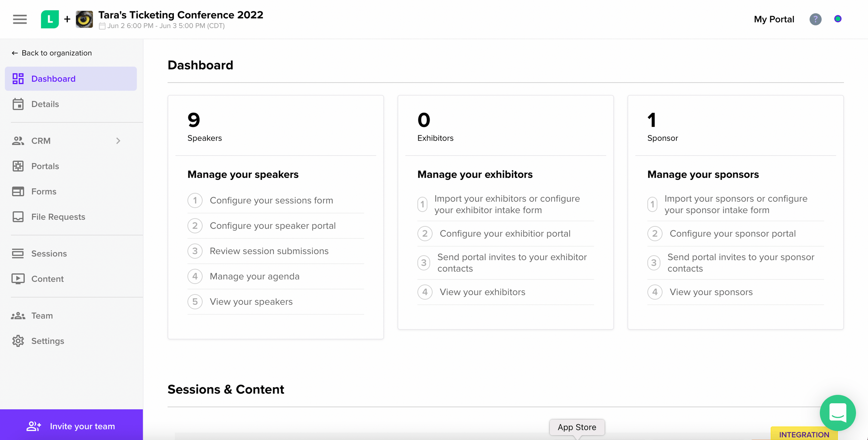Open the help question mark icon
Screen dimensions: 868x440
(815, 19)
